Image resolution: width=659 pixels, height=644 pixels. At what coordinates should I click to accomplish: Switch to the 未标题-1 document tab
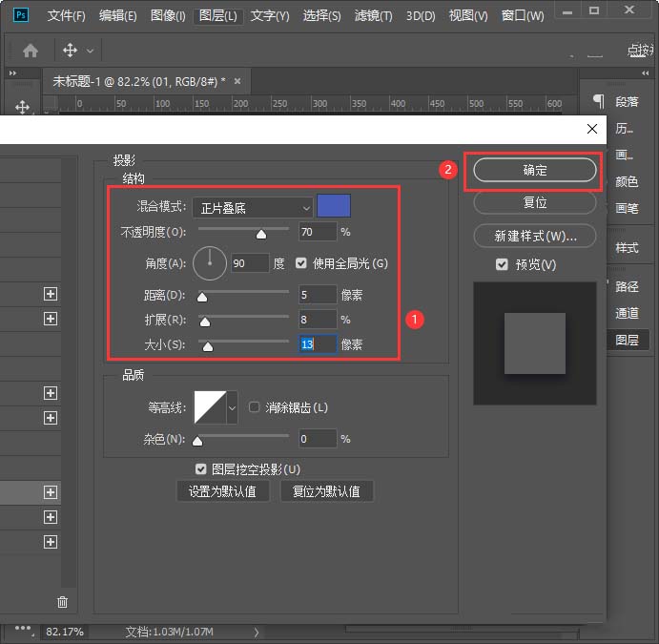138,81
